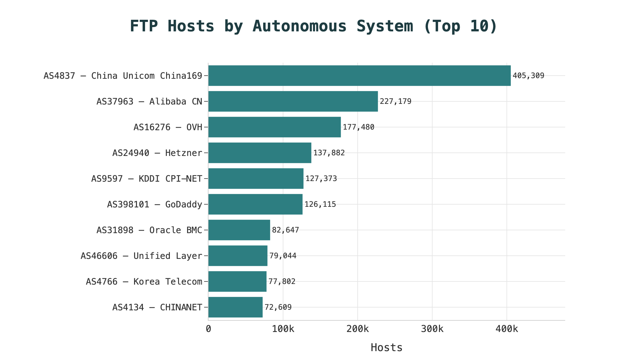The image size is (628, 364).
Task: Click the 400k axis tick label
Action: click(x=506, y=329)
